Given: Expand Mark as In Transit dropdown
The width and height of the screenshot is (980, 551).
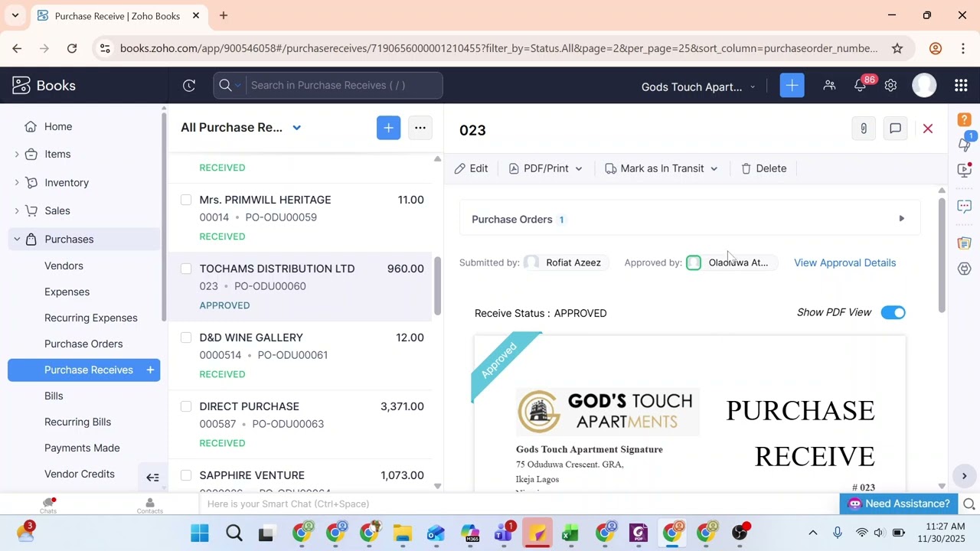Looking at the screenshot, I should pyautogui.click(x=714, y=168).
